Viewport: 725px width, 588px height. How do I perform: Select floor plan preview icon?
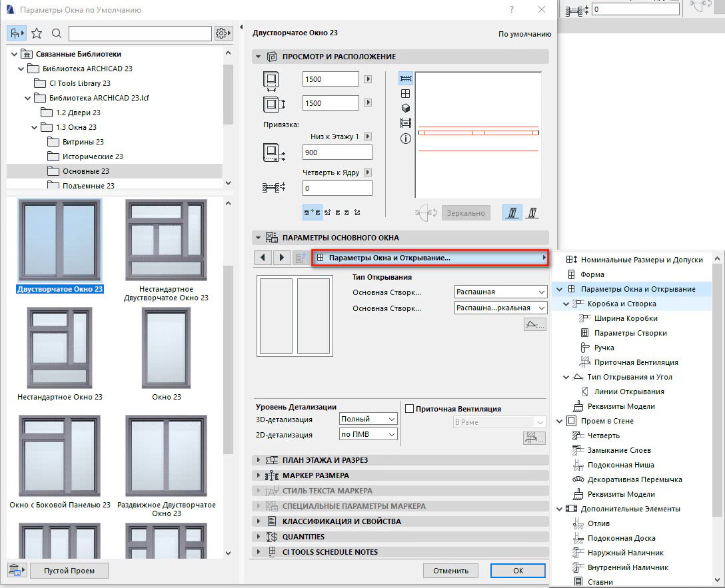click(405, 79)
